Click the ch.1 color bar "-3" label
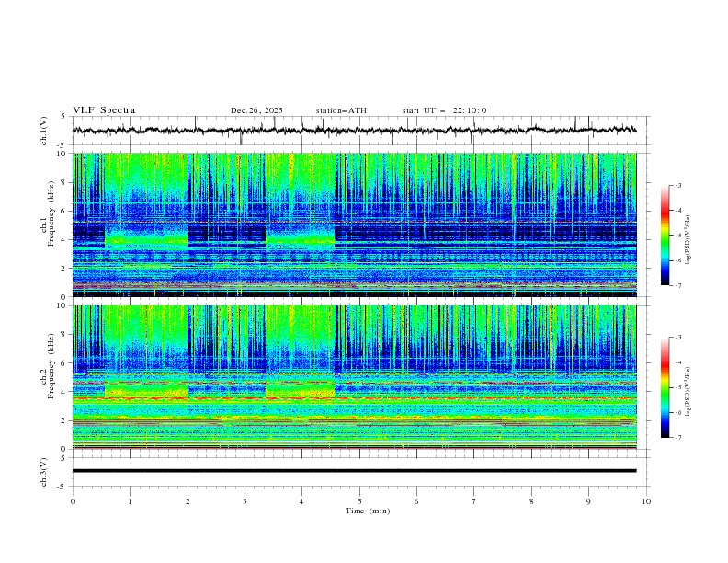This screenshot has height=563, width=728. pyautogui.click(x=678, y=185)
